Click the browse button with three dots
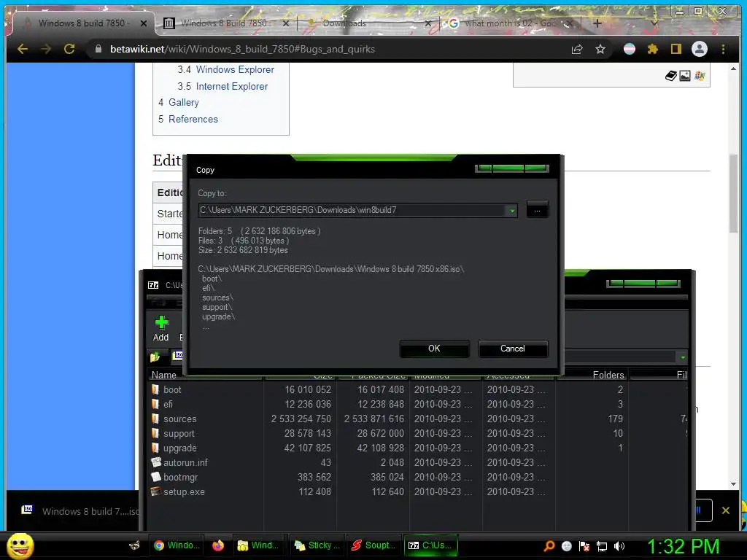This screenshot has width=747, height=560. pyautogui.click(x=538, y=209)
